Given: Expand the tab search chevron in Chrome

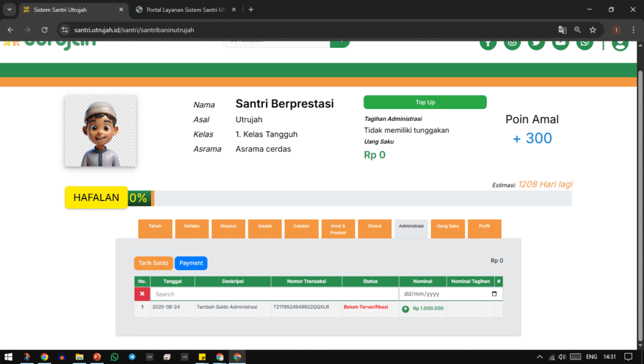Looking at the screenshot, I should tap(9, 9).
